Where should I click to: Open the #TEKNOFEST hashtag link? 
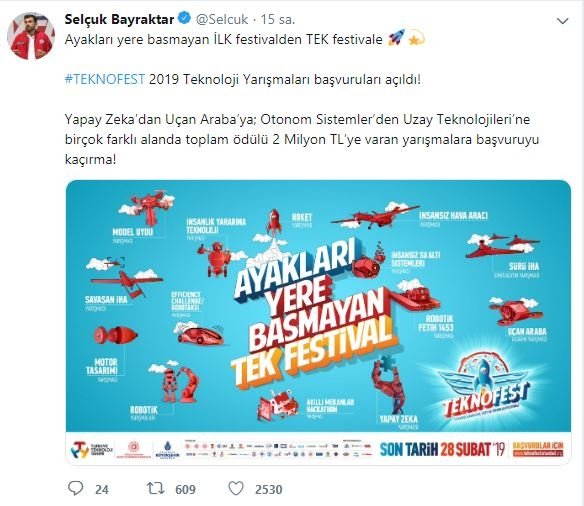[105, 79]
